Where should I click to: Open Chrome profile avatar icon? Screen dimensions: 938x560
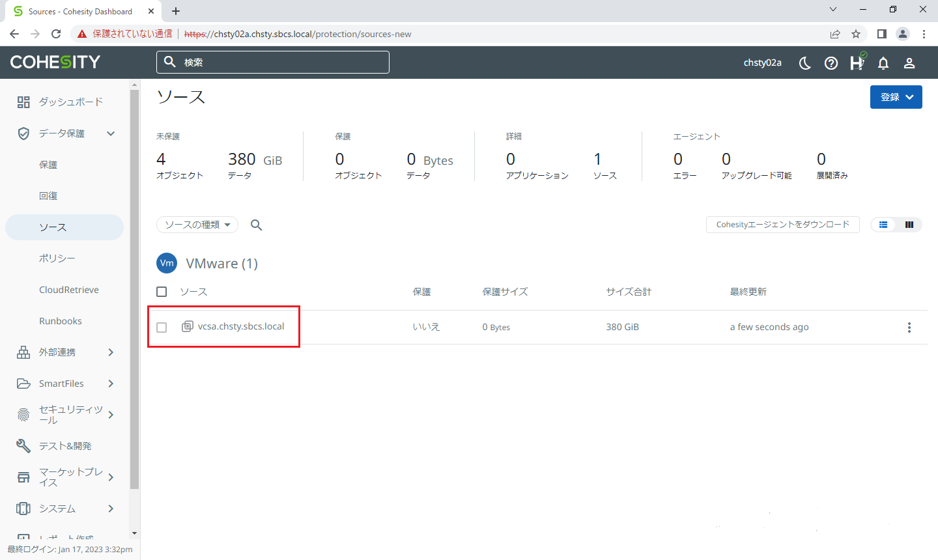(x=903, y=34)
